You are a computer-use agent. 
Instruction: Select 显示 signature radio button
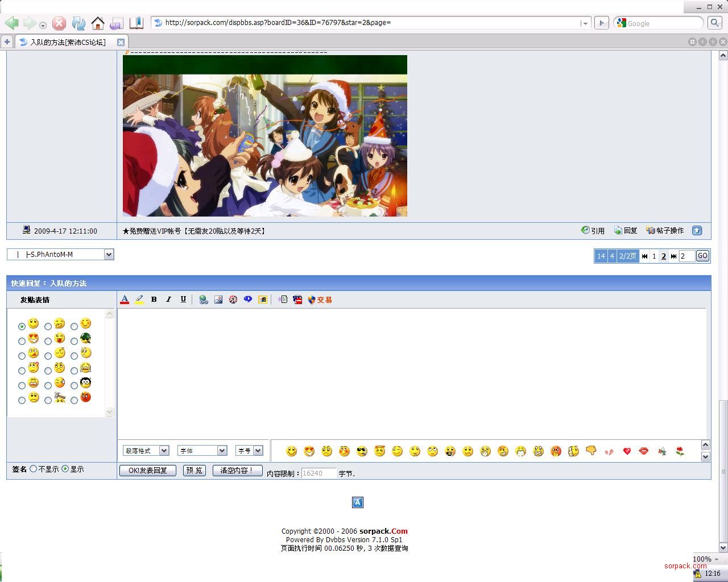pos(65,469)
